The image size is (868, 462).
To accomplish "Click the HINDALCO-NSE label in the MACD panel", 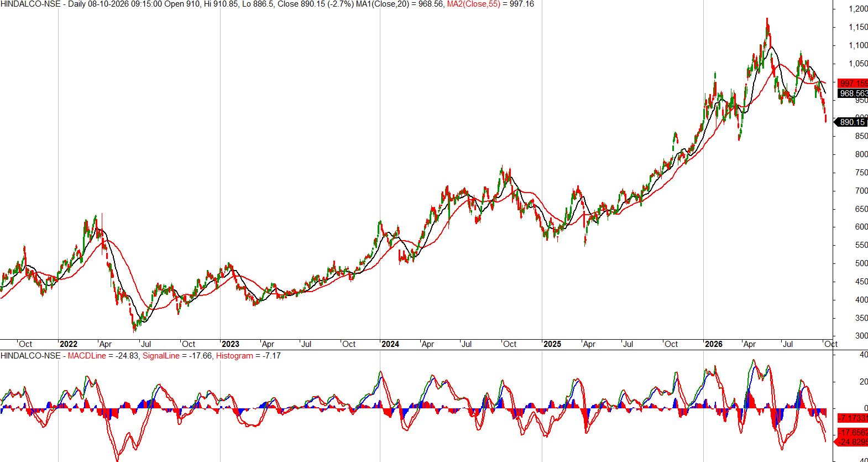I will pyautogui.click(x=30, y=356).
